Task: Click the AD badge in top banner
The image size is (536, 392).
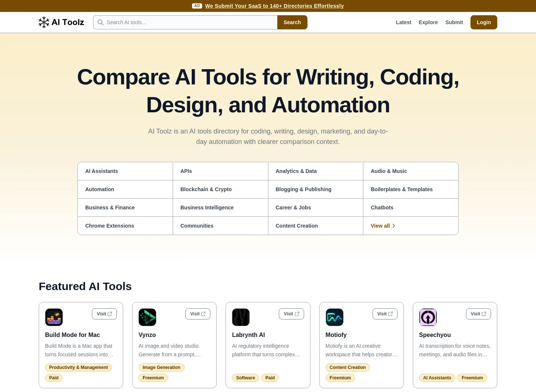Action: [x=197, y=6]
